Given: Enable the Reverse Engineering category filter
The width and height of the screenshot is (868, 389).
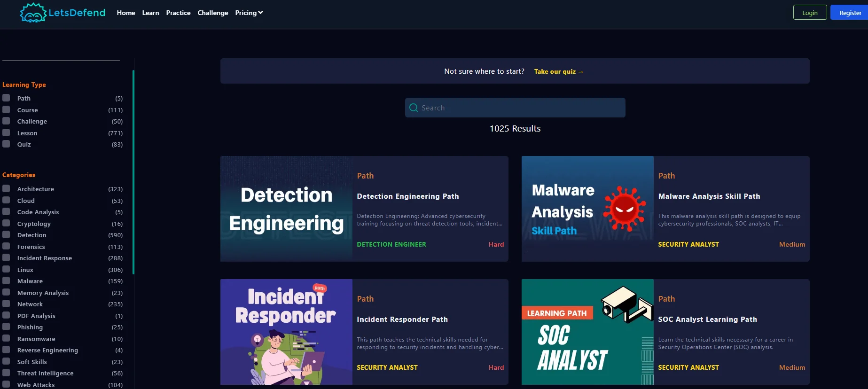Looking at the screenshot, I should [6, 350].
